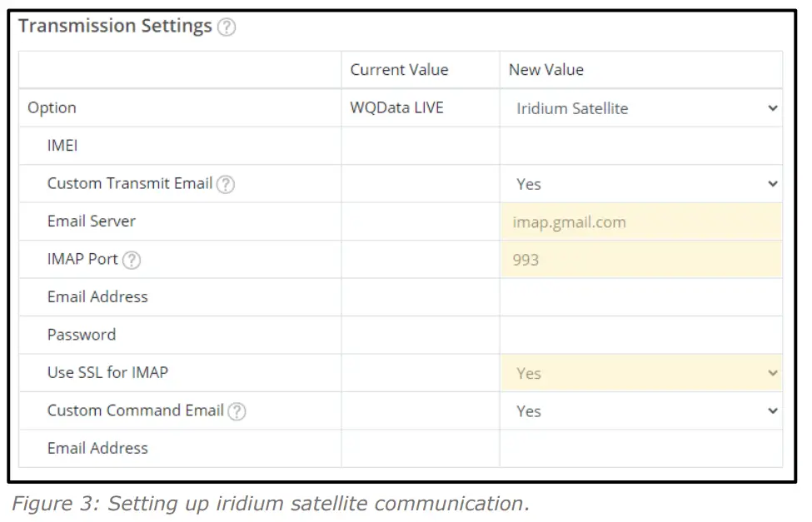Viewport: 812px width, 522px height.
Task: Click the Transmission Settings heading text
Action: coord(115,26)
